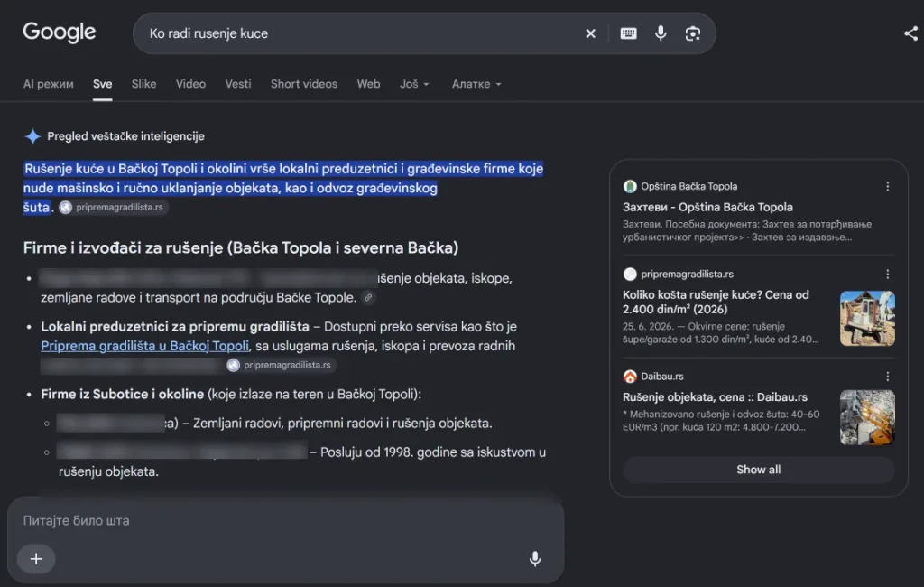
Task: Open pripremagradilista.rs chip under Lokalni preduzetnici bullet
Action: coord(282,365)
